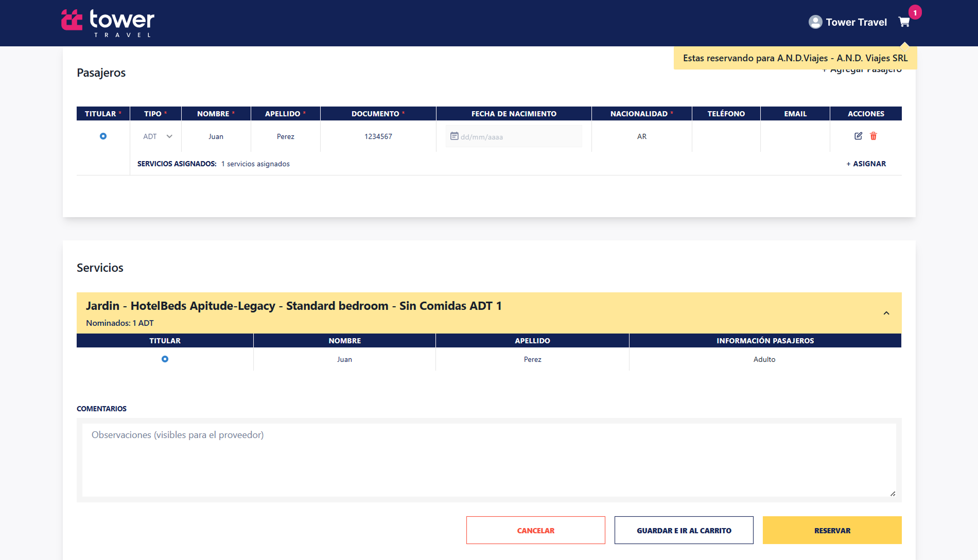This screenshot has width=978, height=560.
Task: Click Cancelar button
Action: pos(536,530)
